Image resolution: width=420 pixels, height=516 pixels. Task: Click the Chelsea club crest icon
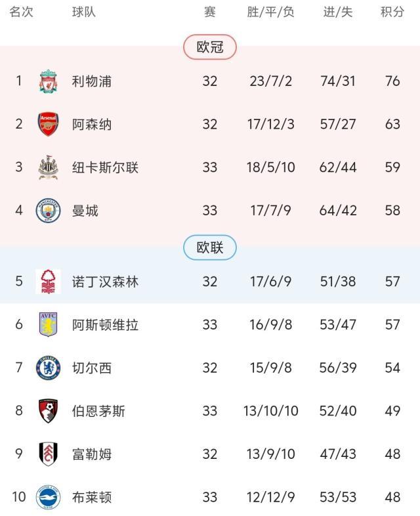(x=48, y=368)
